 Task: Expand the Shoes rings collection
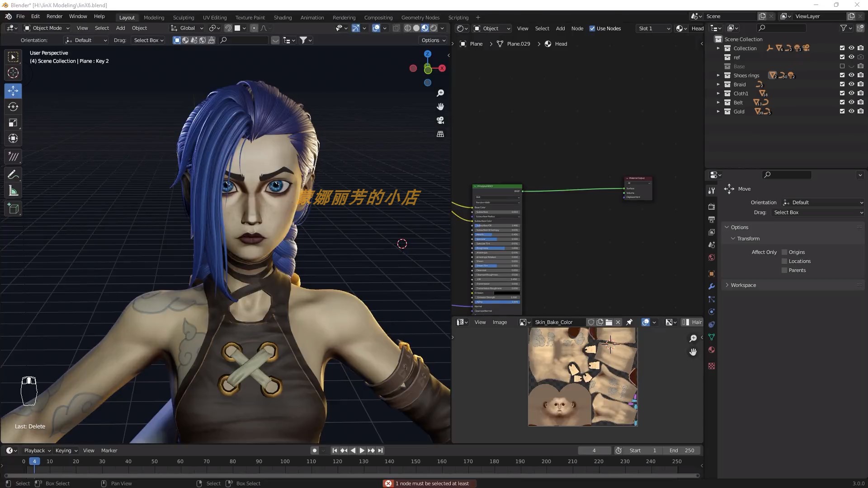(718, 75)
